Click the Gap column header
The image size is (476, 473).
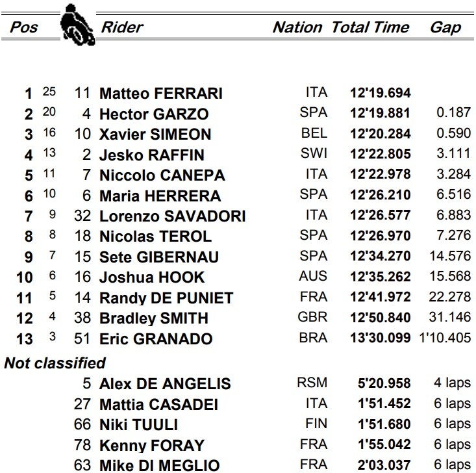[x=445, y=28]
